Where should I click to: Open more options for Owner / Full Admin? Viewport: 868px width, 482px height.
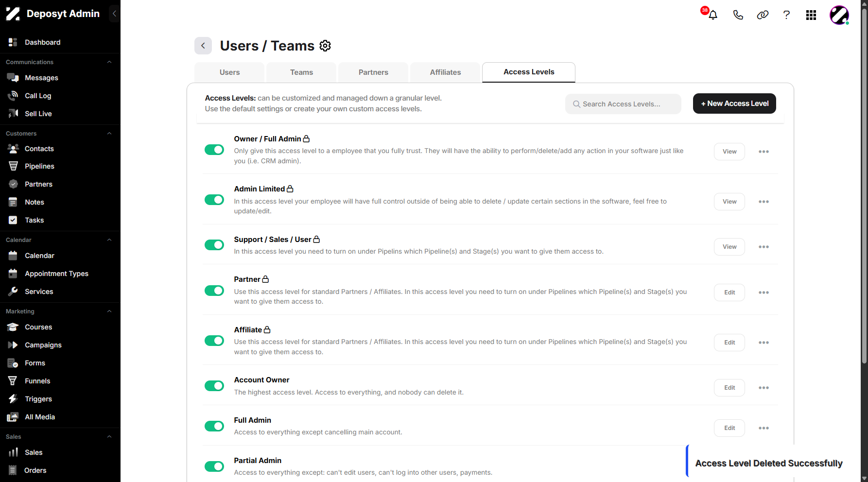[x=764, y=152]
